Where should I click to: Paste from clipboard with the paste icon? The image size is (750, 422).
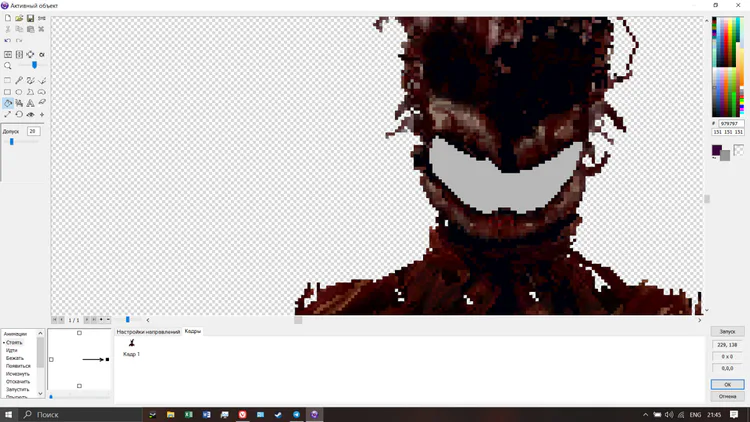pyautogui.click(x=30, y=29)
